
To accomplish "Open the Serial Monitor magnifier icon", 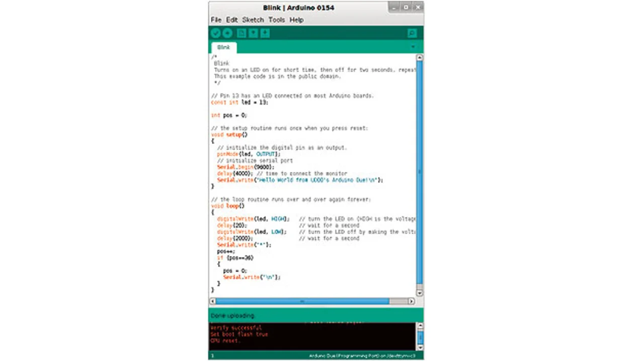I will 412,33.
